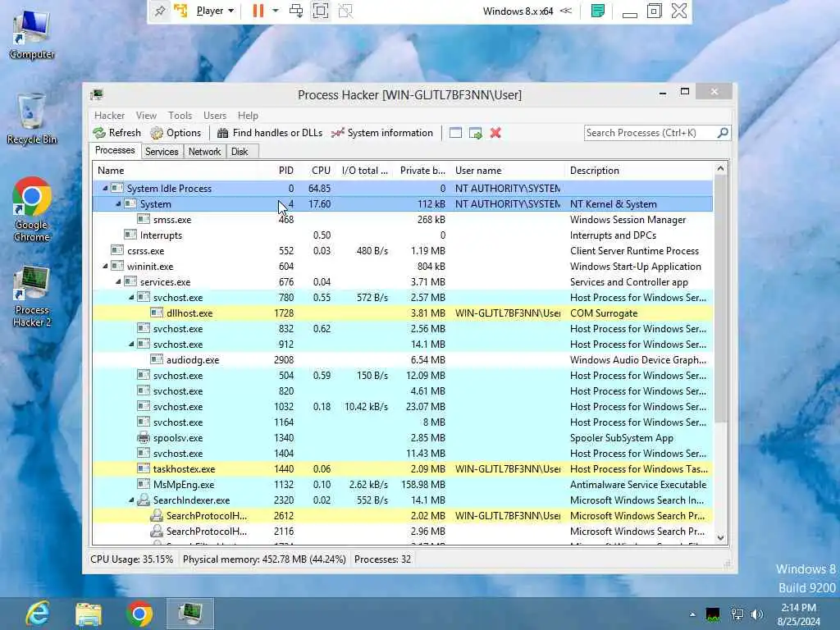Open the VMware Player dropdown menu

pos(215,11)
